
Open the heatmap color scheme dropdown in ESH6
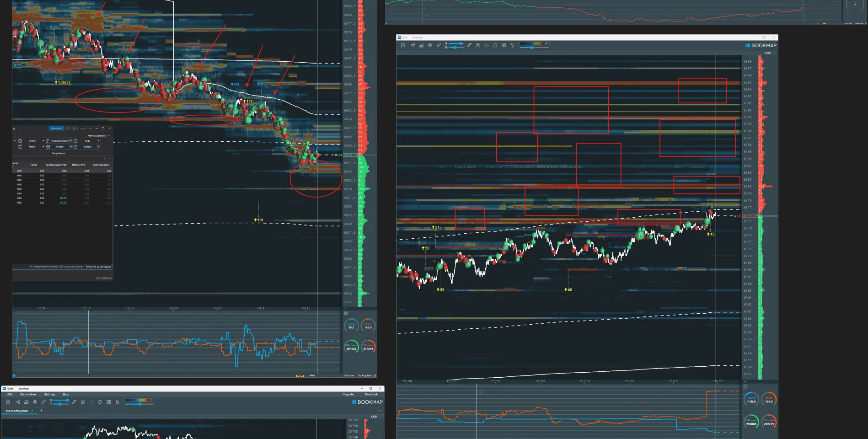coord(534,43)
